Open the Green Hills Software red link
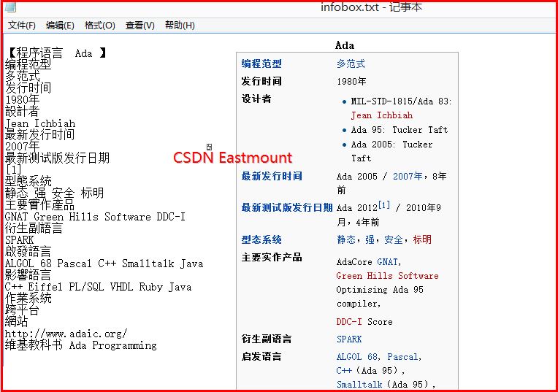The height and width of the screenshot is (392, 558). click(x=387, y=276)
